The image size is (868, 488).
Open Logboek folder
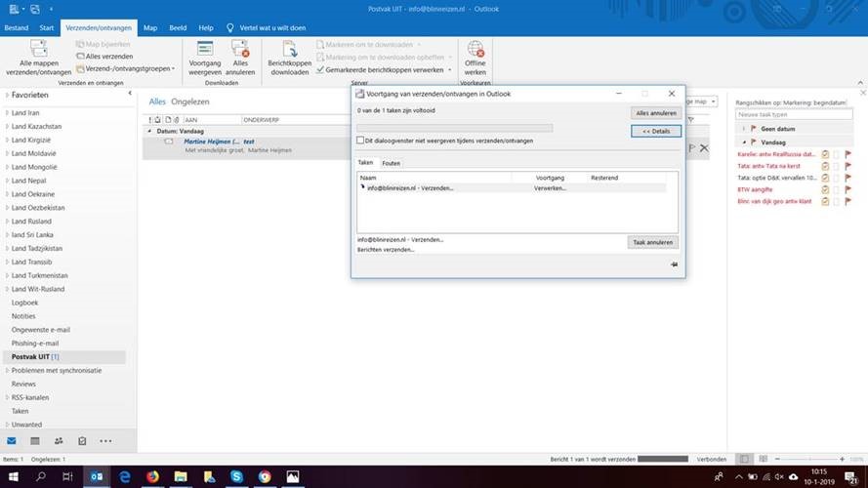25,303
